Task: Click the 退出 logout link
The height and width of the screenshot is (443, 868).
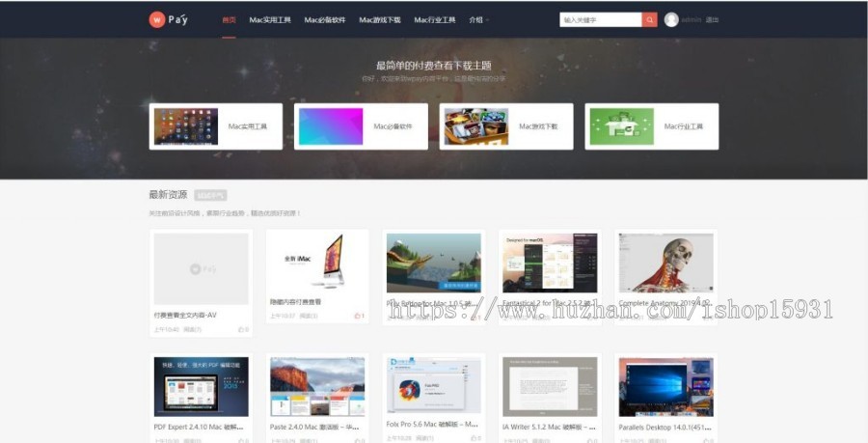Action: coord(713,20)
